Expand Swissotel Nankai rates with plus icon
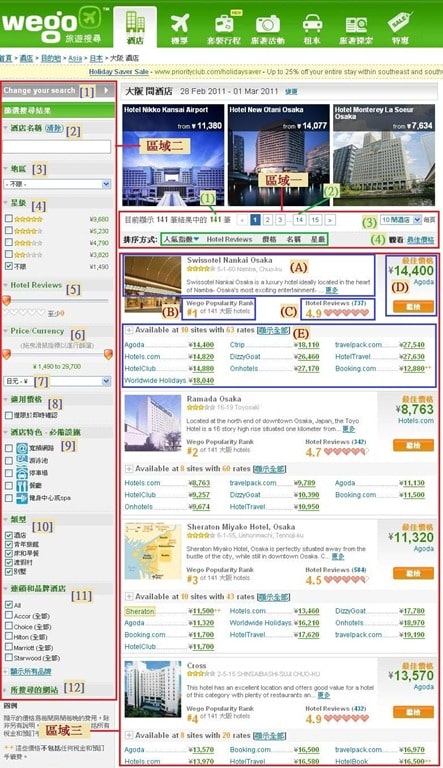Image resolution: width=443 pixels, height=768 pixels. pyautogui.click(x=129, y=330)
